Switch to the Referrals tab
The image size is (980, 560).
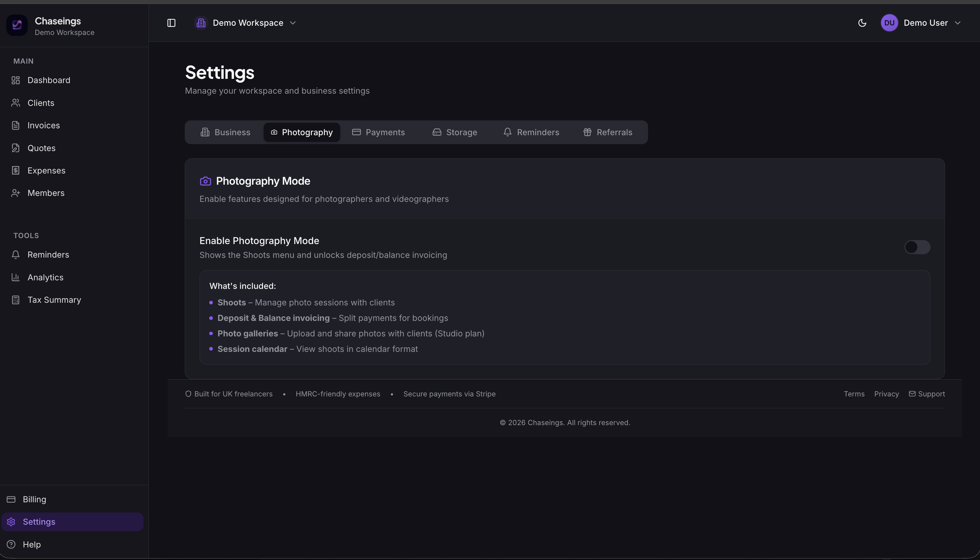pos(614,132)
